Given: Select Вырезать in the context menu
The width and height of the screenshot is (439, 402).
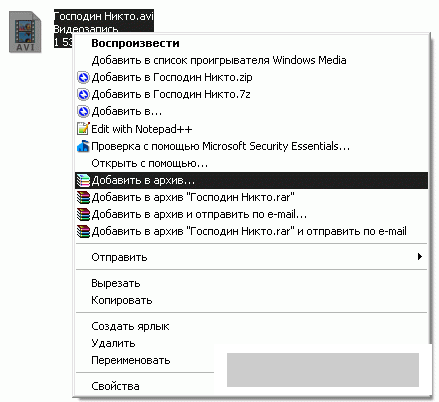Looking at the screenshot, I should [x=116, y=283].
